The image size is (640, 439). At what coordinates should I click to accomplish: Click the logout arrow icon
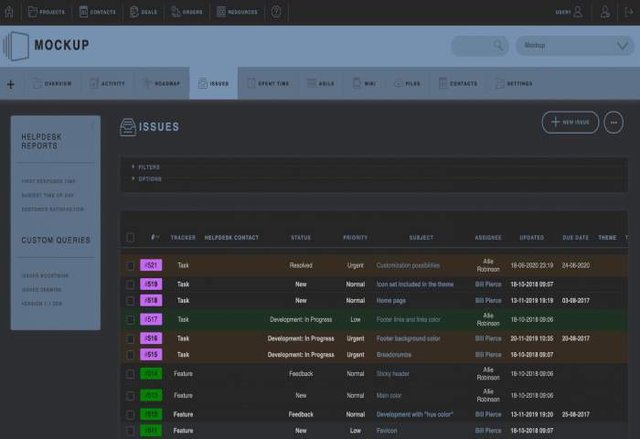629,12
